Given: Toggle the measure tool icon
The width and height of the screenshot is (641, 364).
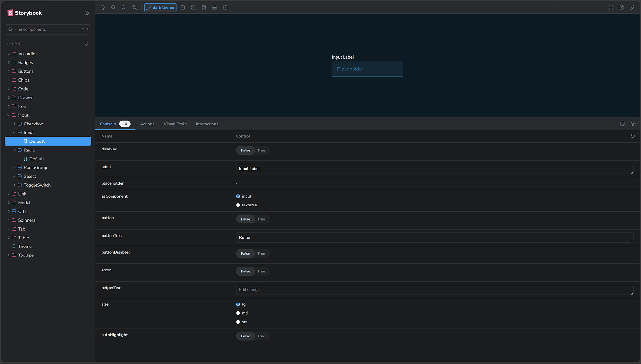Looking at the screenshot, I should click(214, 7).
